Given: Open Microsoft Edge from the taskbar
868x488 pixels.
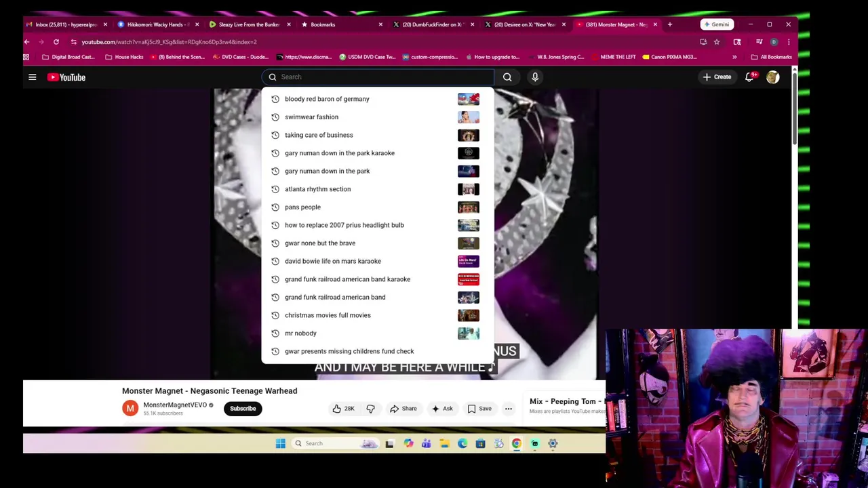Looking at the screenshot, I should 462,444.
